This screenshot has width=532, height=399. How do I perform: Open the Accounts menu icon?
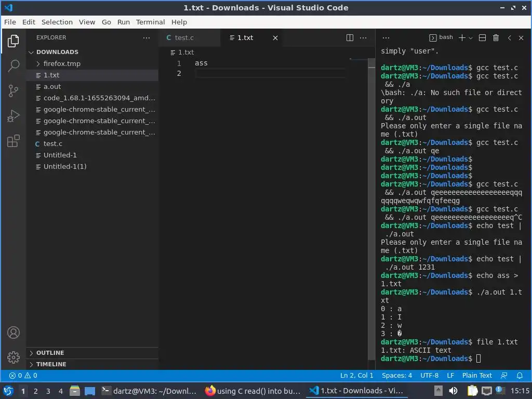[x=13, y=332]
